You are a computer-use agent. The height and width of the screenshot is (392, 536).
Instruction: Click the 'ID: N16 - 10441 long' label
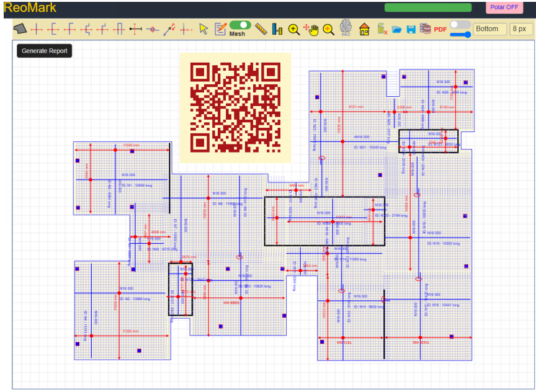(443, 305)
